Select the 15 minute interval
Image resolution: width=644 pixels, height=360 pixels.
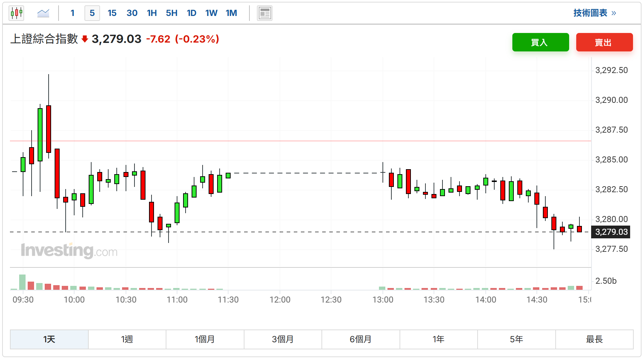(112, 13)
